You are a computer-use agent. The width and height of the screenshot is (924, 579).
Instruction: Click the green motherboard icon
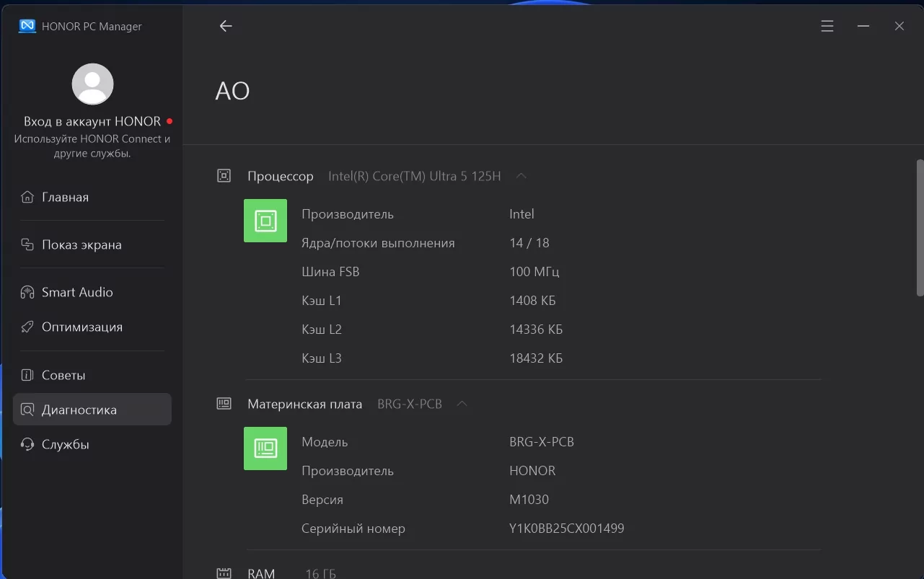pos(265,448)
